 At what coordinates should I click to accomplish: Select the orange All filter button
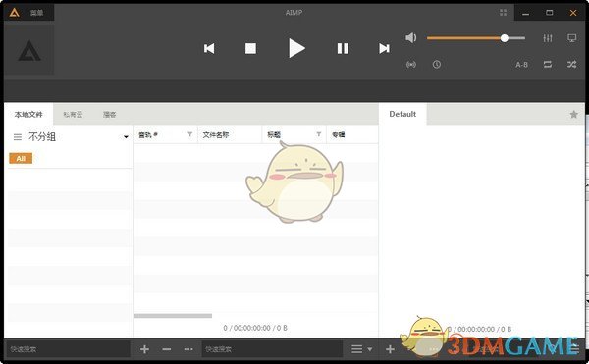pos(21,158)
